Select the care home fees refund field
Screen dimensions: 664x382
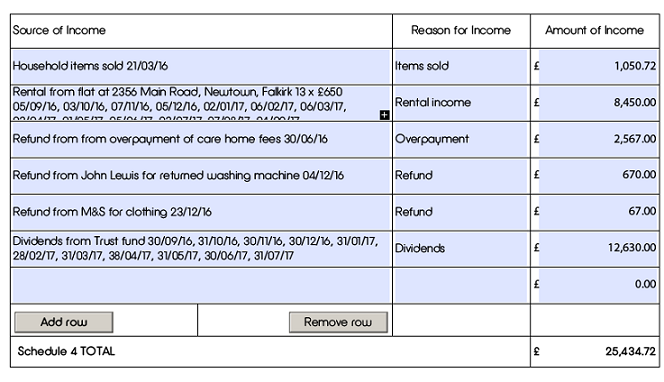pos(201,140)
